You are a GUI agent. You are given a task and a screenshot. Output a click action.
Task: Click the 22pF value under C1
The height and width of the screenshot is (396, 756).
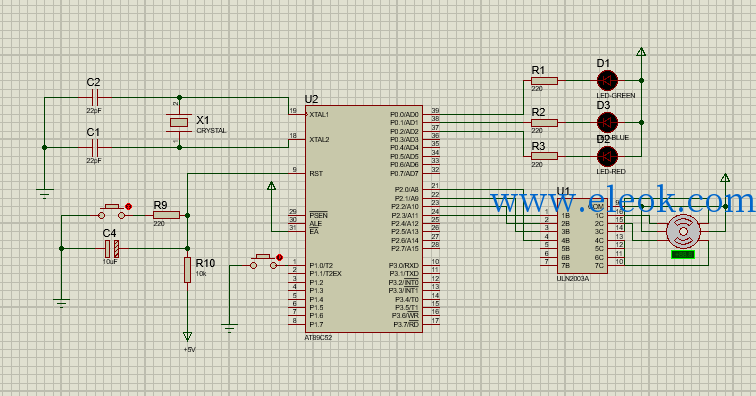[94, 161]
